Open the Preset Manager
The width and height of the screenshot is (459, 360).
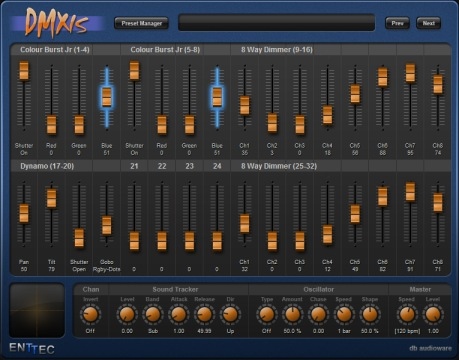tap(141, 23)
